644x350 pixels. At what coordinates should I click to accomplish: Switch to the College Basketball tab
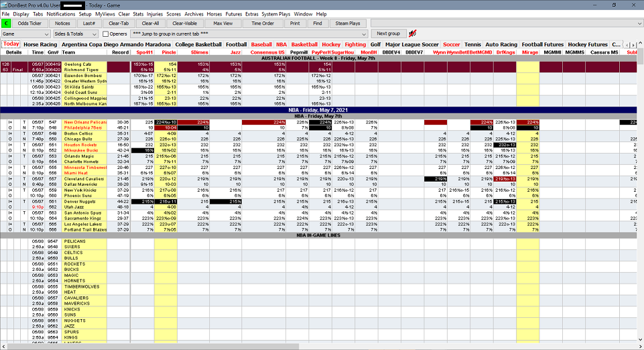coord(198,44)
